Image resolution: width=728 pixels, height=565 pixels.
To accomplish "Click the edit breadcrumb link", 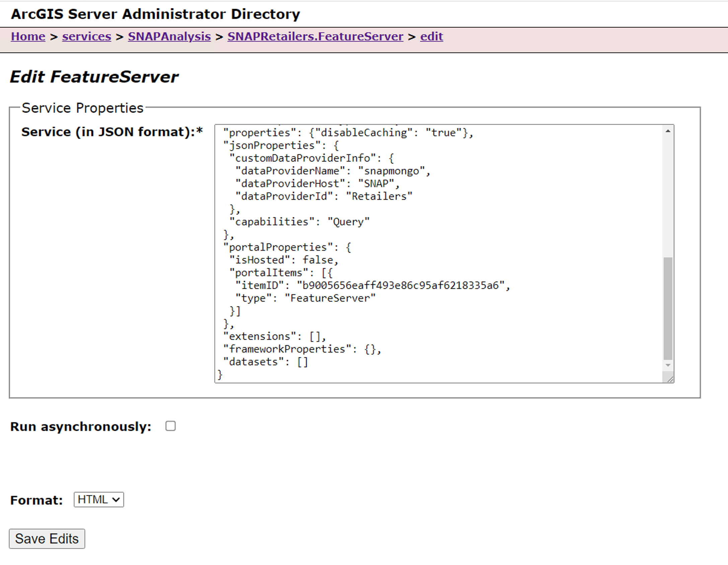I will (x=431, y=36).
